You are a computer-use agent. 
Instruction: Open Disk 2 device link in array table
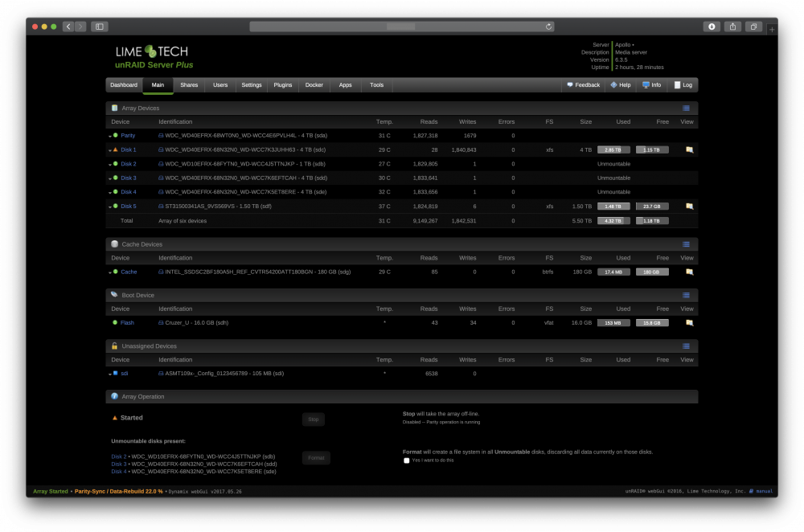128,164
